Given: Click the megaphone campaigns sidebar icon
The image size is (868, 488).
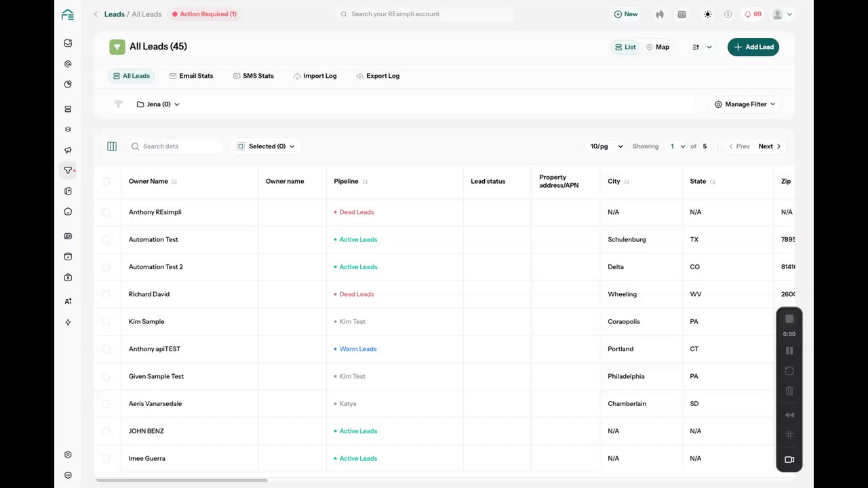Looking at the screenshot, I should tap(68, 150).
